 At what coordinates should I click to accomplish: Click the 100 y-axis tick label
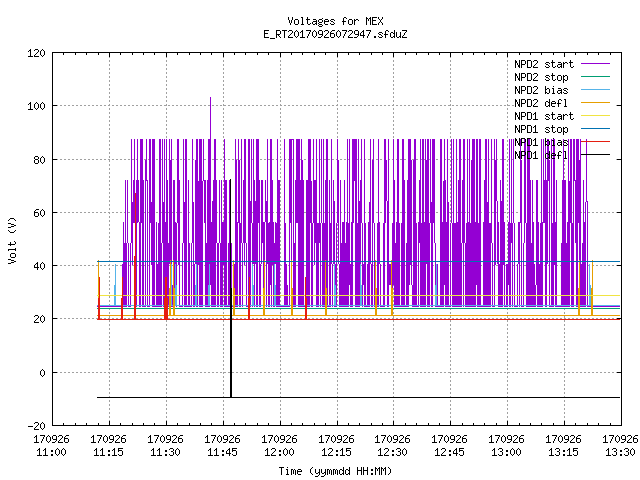click(36, 106)
